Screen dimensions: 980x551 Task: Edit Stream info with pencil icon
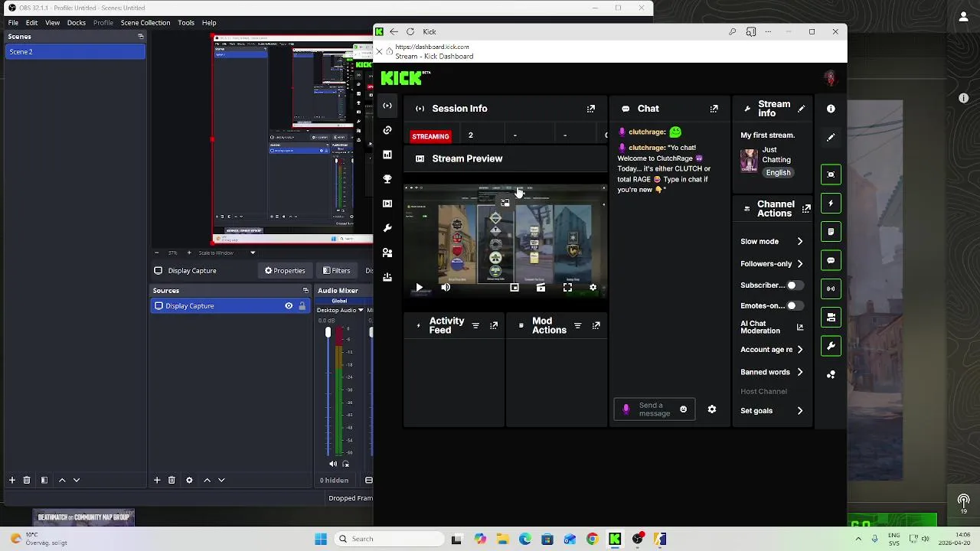(802, 109)
